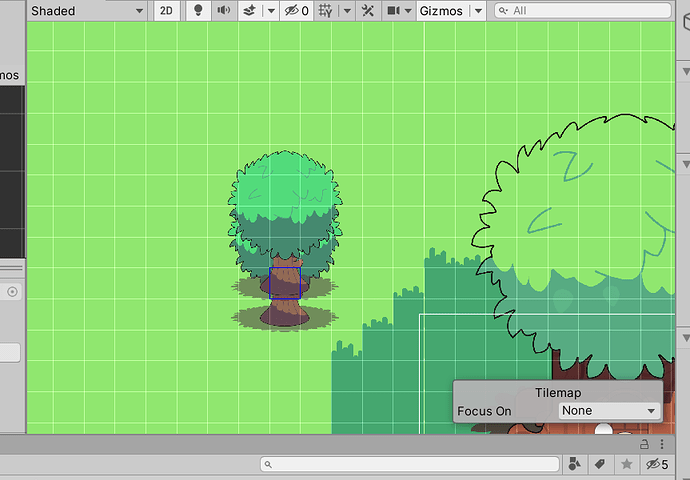Open the grid settings dropdown arrow
Image resolution: width=690 pixels, height=480 pixels.
pos(347,11)
